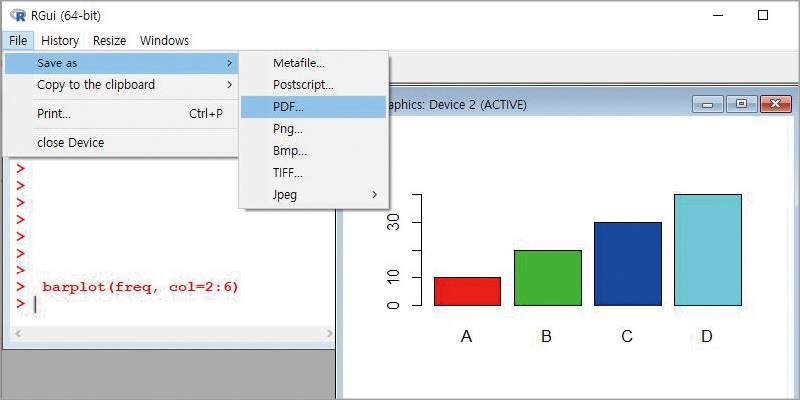Open the Resize menu
Viewport: 800px width, 400px height.
(x=109, y=40)
